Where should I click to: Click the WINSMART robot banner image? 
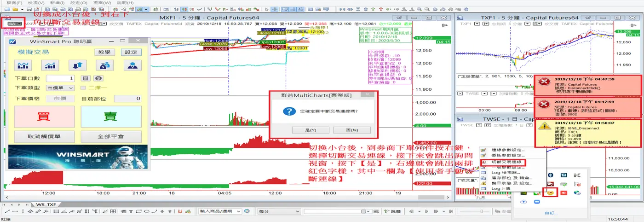click(x=78, y=157)
